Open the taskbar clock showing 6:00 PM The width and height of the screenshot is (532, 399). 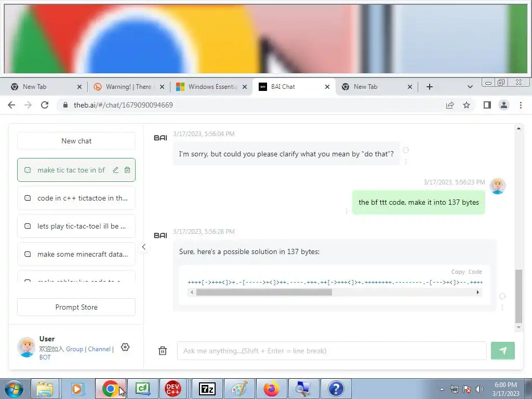pos(506,389)
